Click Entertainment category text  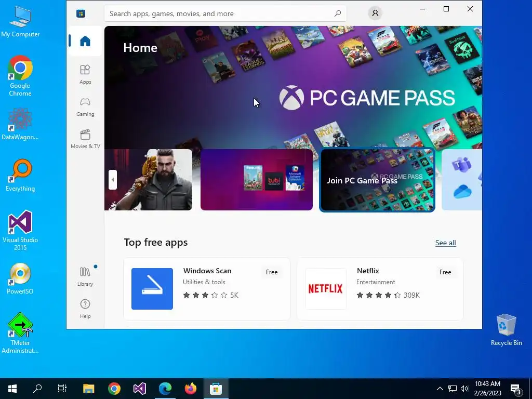tap(376, 282)
